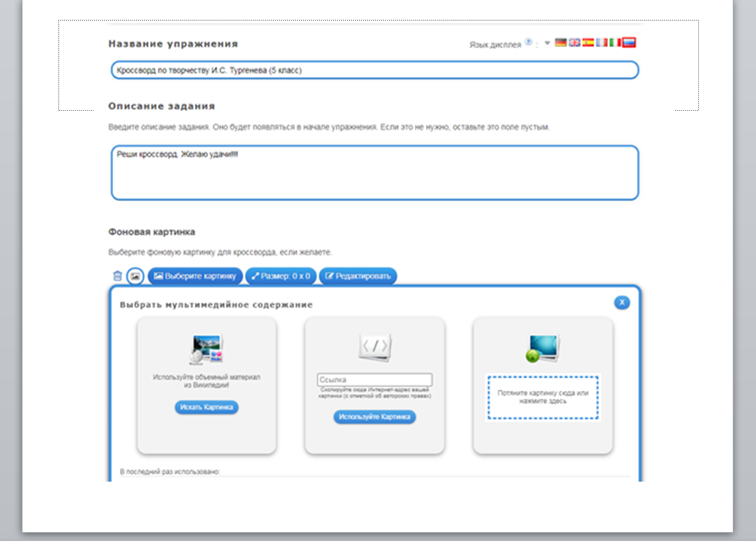
Task: Select the German flag display language
Action: click(x=561, y=42)
